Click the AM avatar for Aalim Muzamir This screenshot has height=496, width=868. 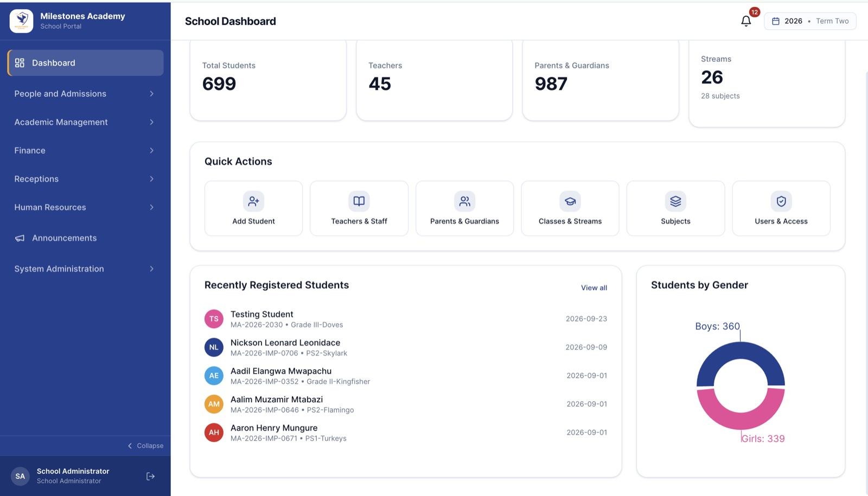[x=214, y=404]
